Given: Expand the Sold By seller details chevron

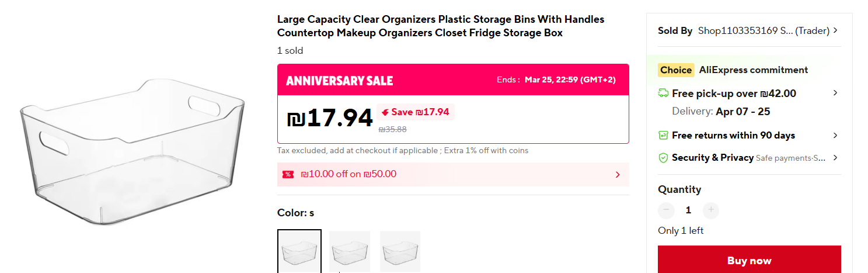Looking at the screenshot, I should (836, 30).
